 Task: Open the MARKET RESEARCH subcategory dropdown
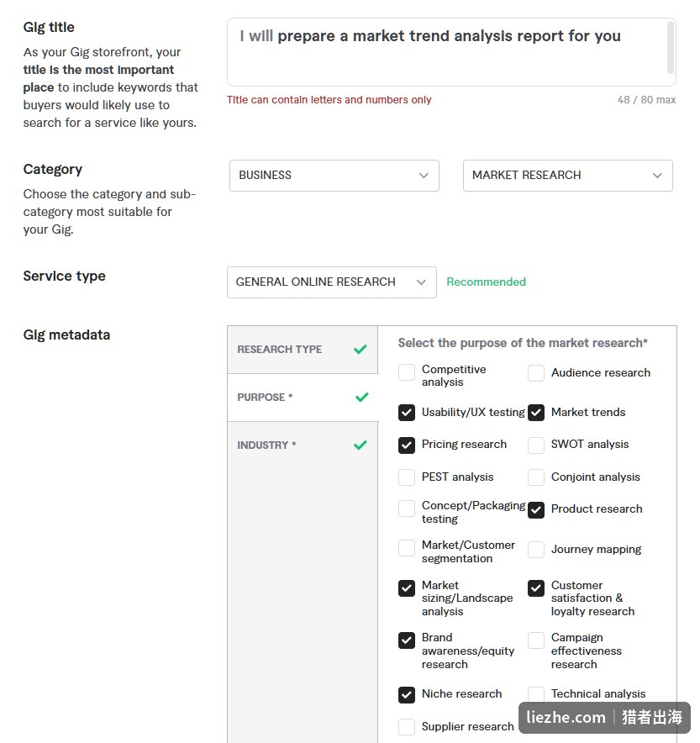click(x=567, y=176)
